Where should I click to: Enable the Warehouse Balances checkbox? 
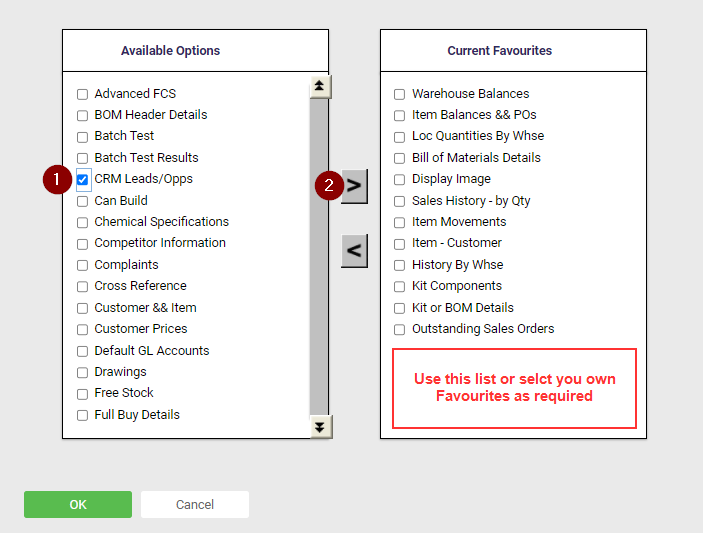coord(399,94)
